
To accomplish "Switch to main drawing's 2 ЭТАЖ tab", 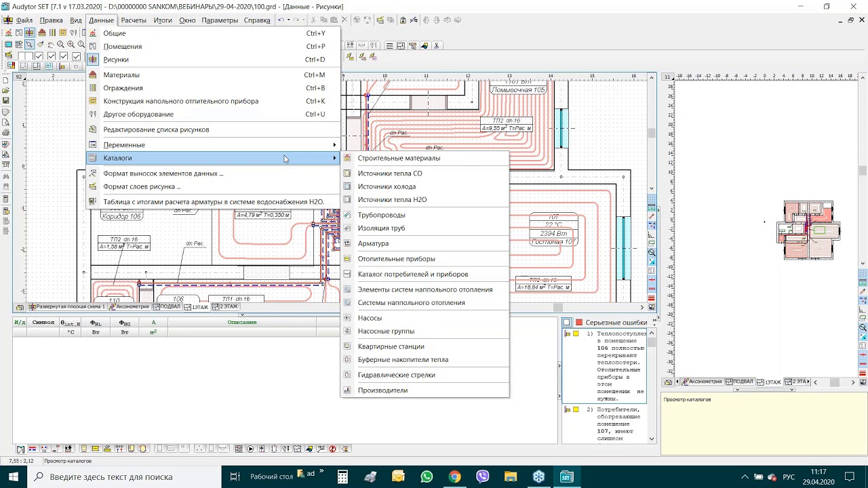I will click(224, 307).
